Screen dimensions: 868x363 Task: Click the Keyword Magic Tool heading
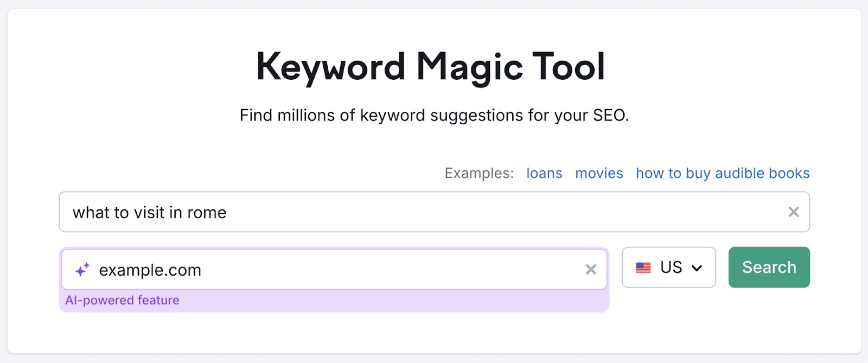(431, 65)
